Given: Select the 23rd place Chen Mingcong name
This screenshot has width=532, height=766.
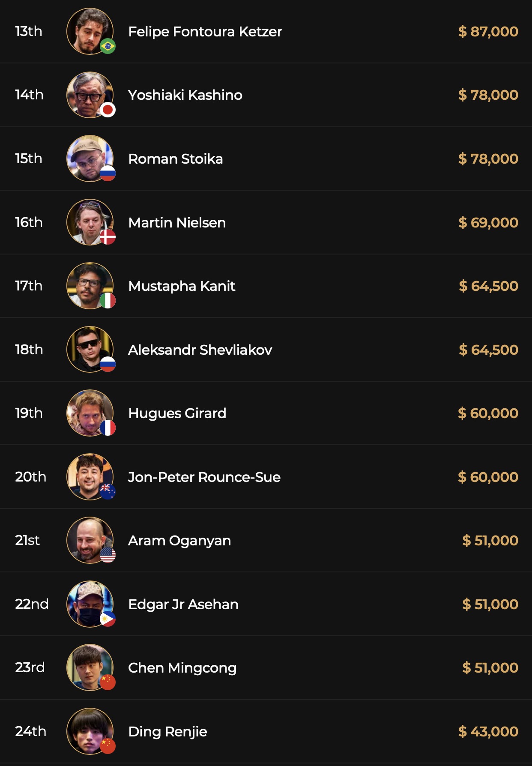Looking at the screenshot, I should click(x=182, y=668).
